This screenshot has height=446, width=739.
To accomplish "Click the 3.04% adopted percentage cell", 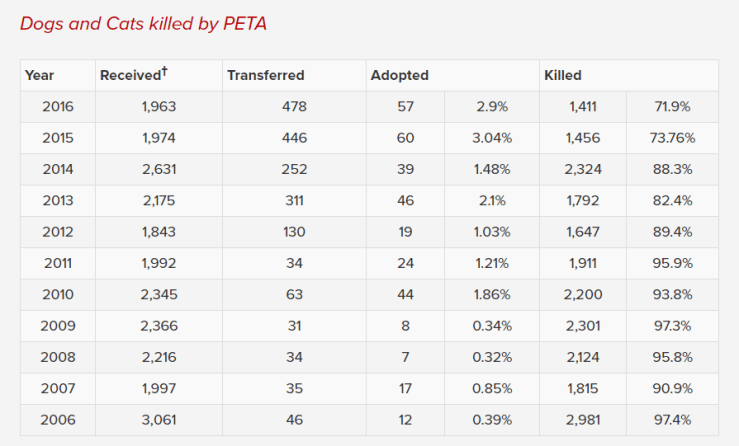I will (491, 138).
